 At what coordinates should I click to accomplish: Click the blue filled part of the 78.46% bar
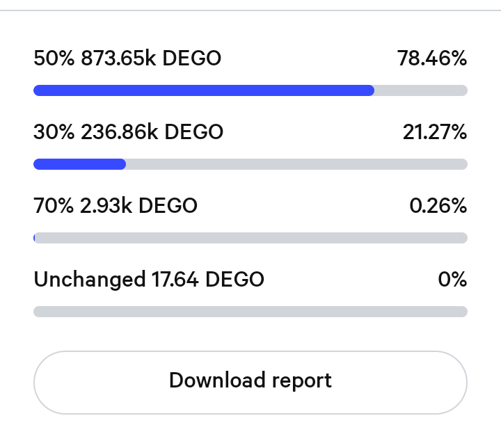204,90
